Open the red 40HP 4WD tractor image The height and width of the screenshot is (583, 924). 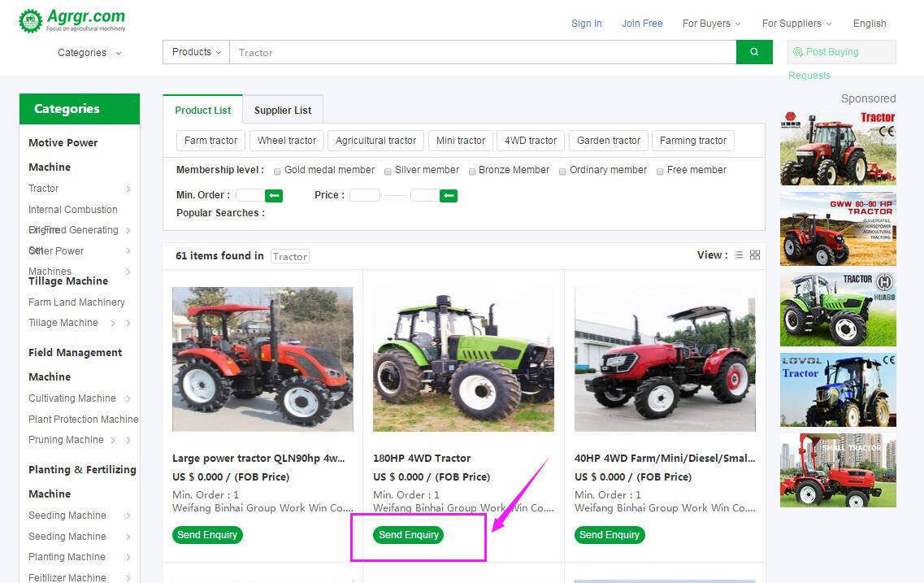click(x=665, y=359)
